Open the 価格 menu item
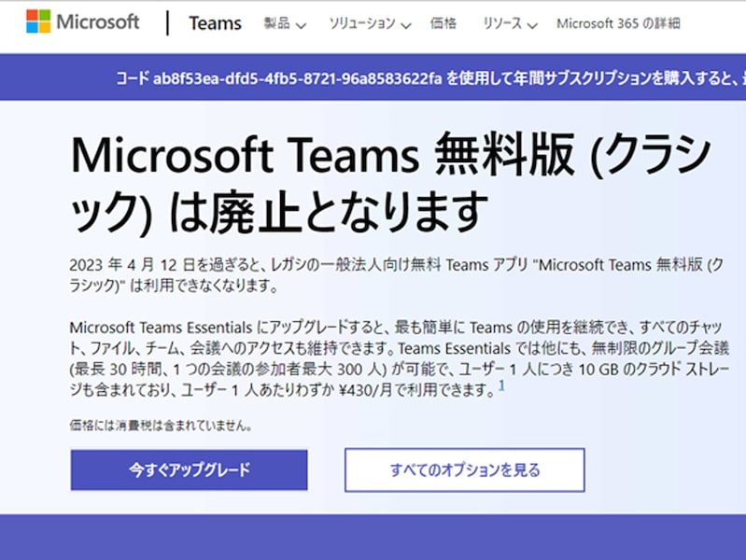 tap(443, 23)
